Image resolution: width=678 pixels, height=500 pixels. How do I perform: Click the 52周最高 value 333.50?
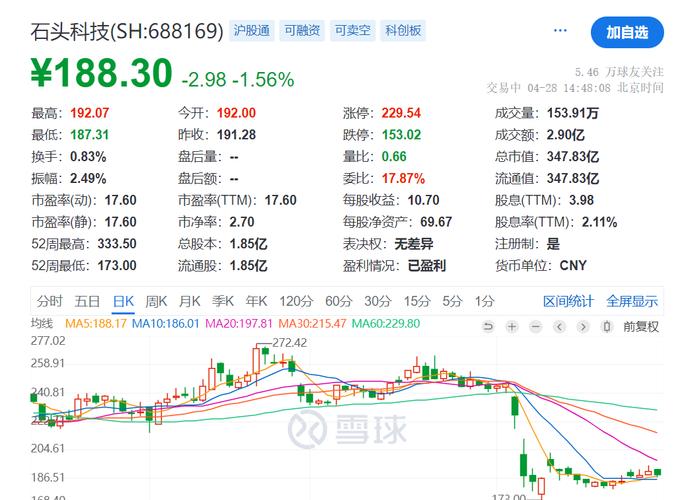117,244
